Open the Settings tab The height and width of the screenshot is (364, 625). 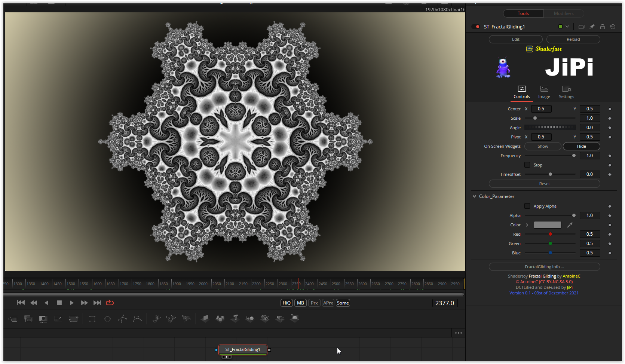(x=567, y=92)
